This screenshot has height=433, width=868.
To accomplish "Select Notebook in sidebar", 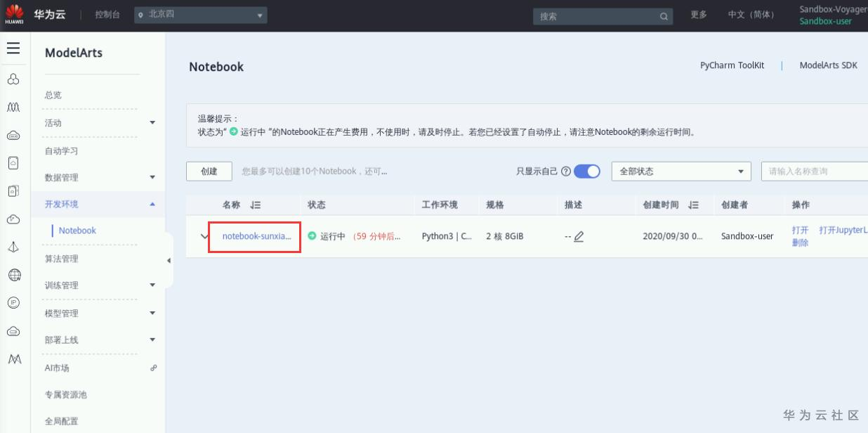I will tap(77, 231).
